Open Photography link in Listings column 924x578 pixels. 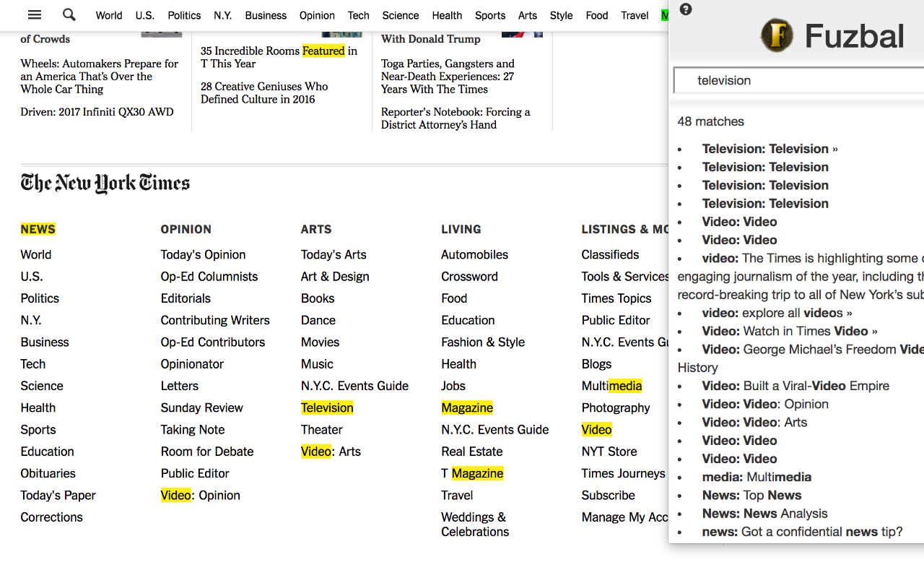point(616,407)
